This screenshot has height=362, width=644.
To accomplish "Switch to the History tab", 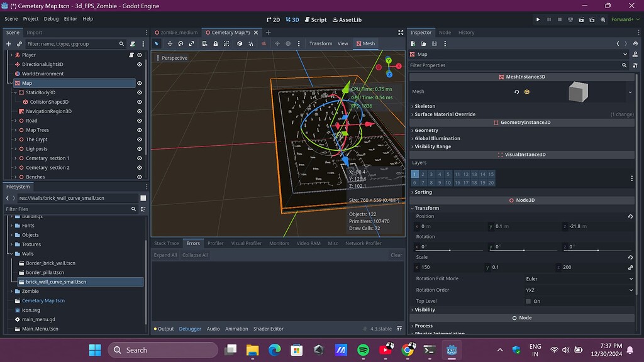I will pos(466,33).
